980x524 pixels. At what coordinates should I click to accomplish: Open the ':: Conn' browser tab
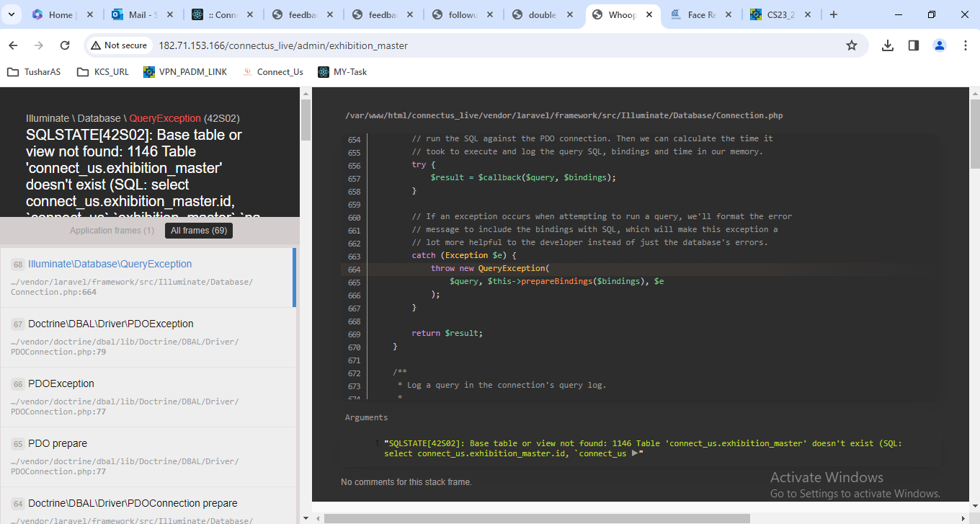pyautogui.click(x=222, y=14)
